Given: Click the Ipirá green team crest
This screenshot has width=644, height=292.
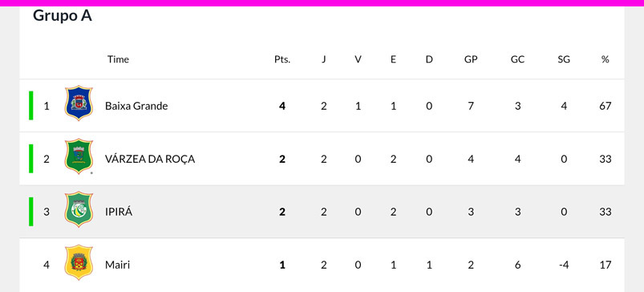Looking at the screenshot, I should tap(79, 209).
